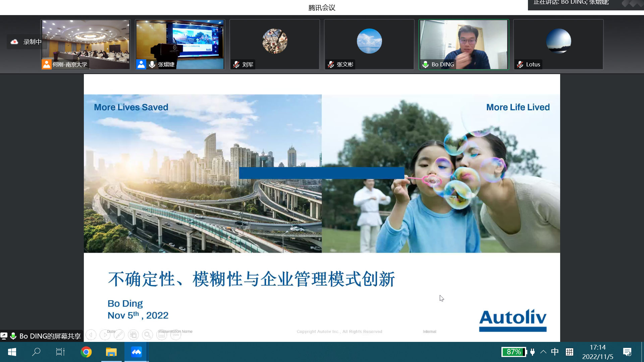Viewport: 644px width, 362px height.
Task: Open the Windows notification center icon
Action: click(627, 352)
